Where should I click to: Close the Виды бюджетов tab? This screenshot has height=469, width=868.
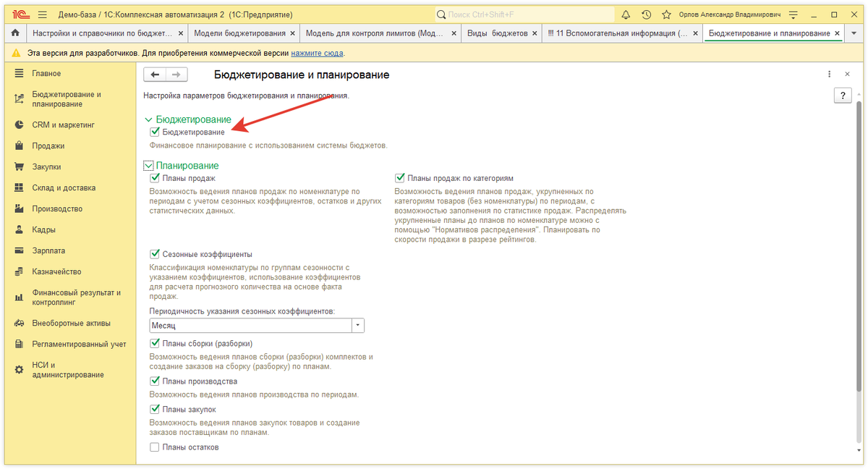535,33
